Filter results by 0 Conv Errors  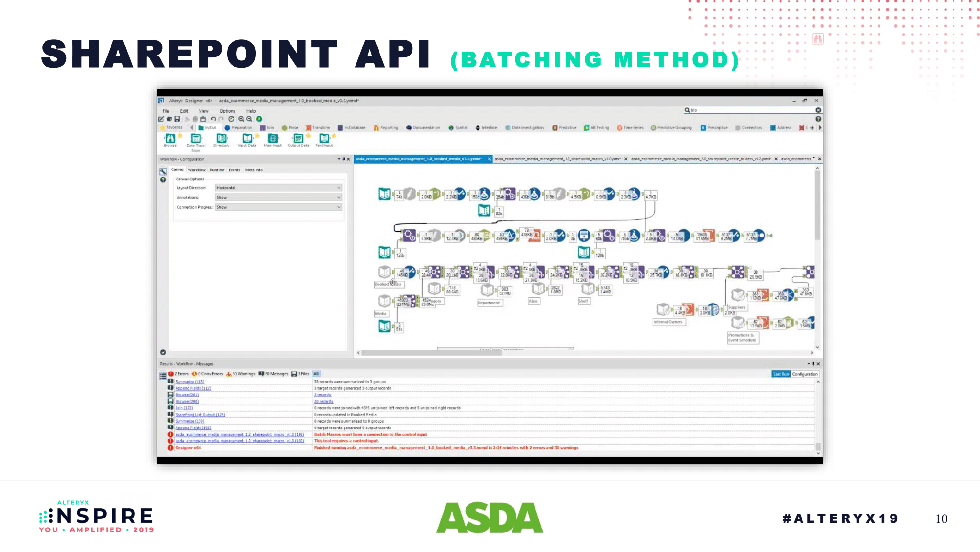[x=207, y=374]
